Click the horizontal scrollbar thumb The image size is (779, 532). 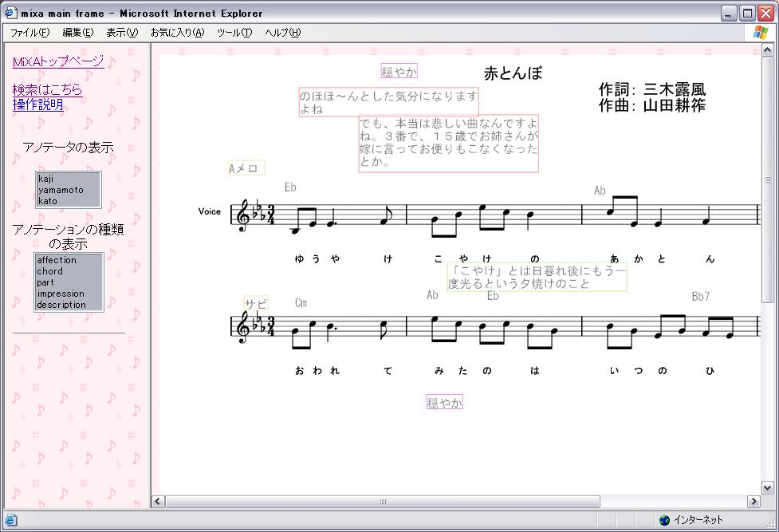(x=383, y=501)
